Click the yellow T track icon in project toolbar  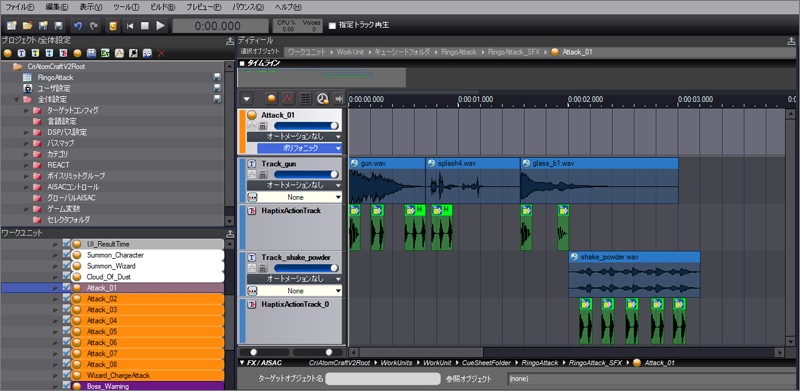[35, 53]
